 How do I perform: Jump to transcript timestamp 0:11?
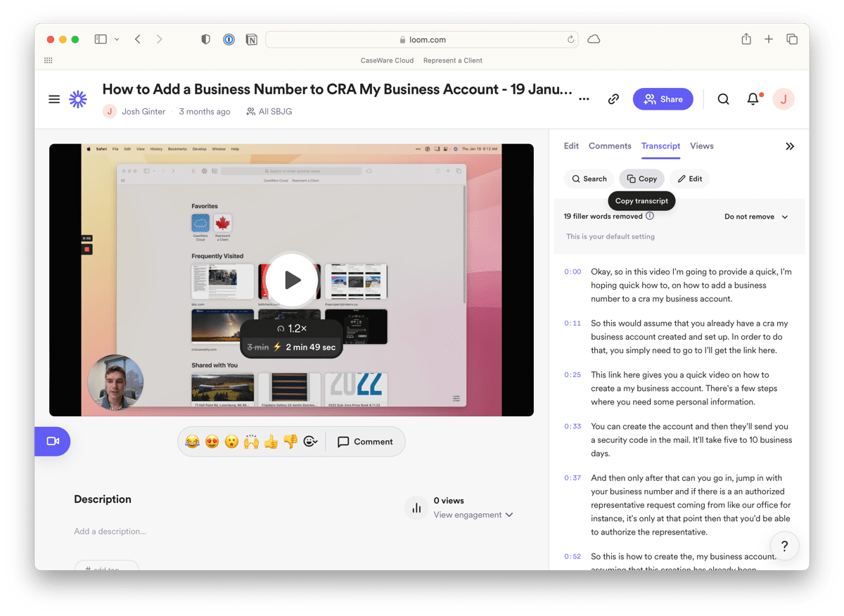pyautogui.click(x=573, y=323)
